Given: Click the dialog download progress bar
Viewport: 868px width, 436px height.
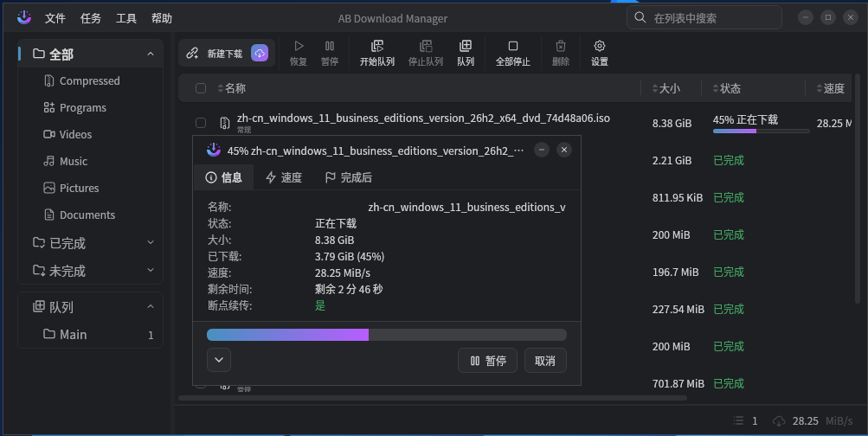Looking at the screenshot, I should (x=386, y=335).
